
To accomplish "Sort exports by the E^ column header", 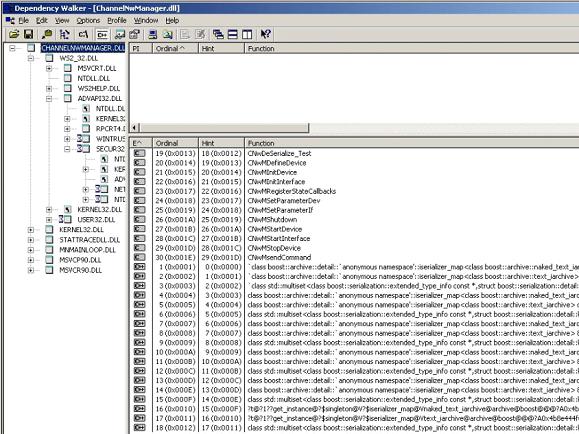I will click(140, 143).
